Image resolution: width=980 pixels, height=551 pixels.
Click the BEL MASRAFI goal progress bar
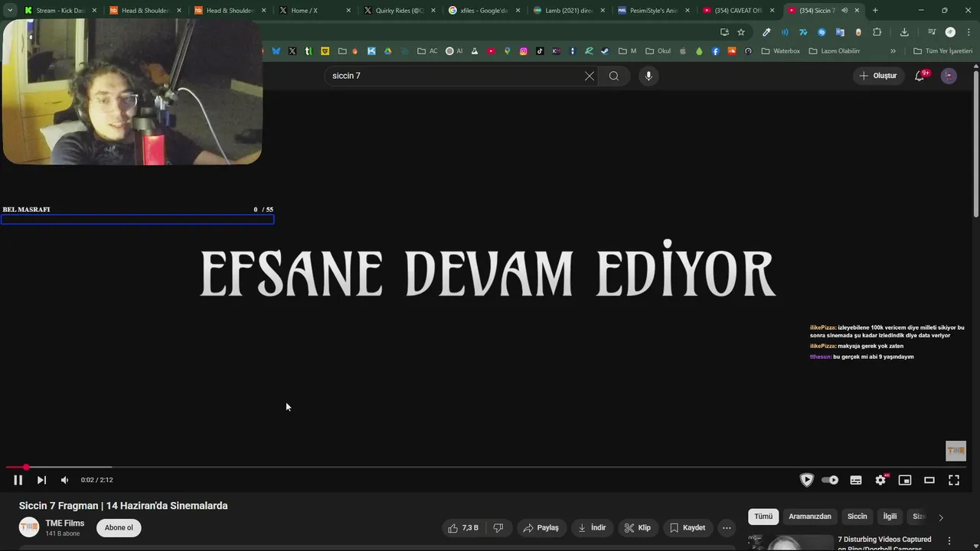pos(138,220)
